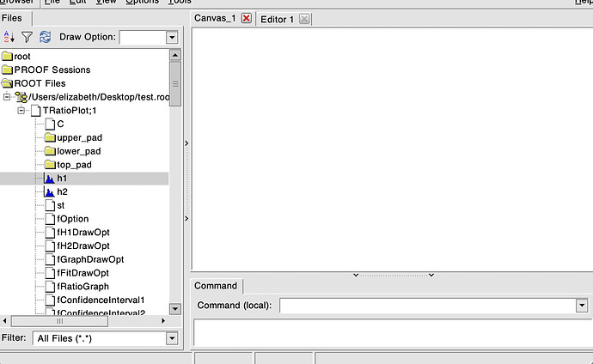The width and height of the screenshot is (593, 364).
Task: Click the refresh browser icon
Action: coord(45,37)
